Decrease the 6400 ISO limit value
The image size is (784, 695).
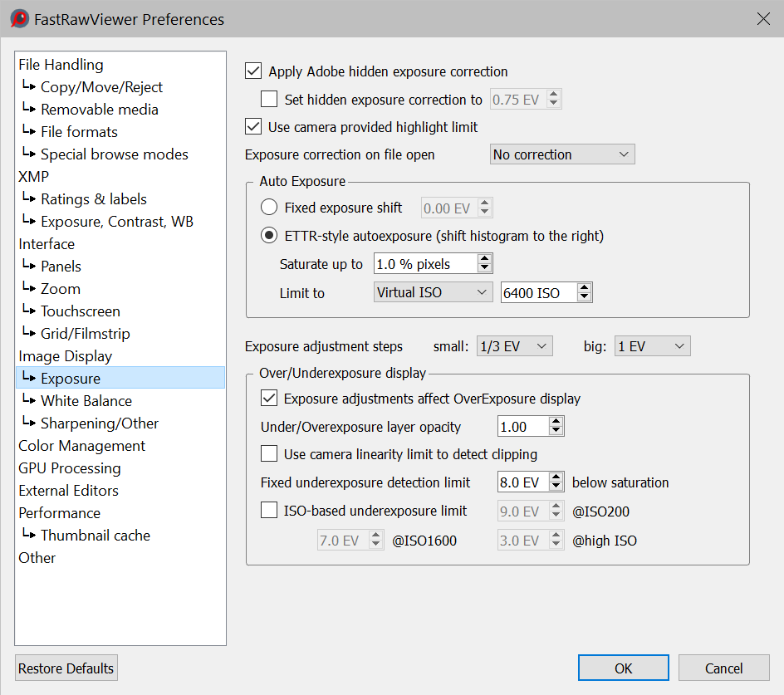point(585,297)
